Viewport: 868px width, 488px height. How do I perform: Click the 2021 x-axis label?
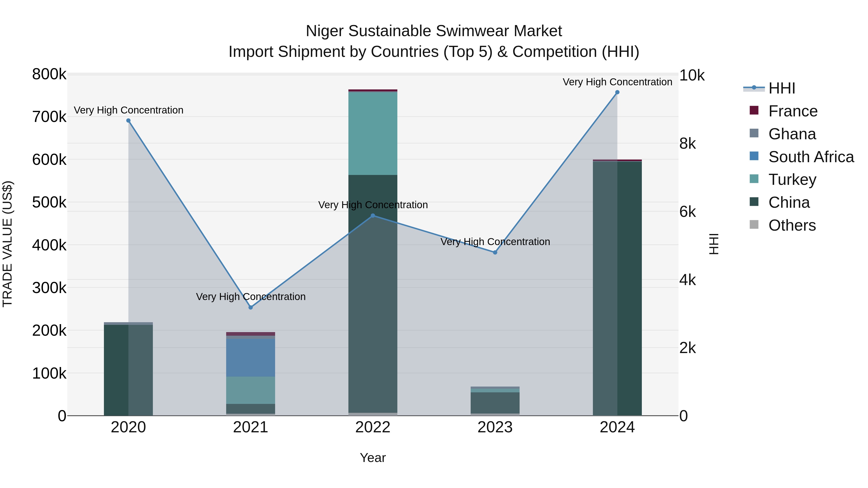pyautogui.click(x=251, y=428)
